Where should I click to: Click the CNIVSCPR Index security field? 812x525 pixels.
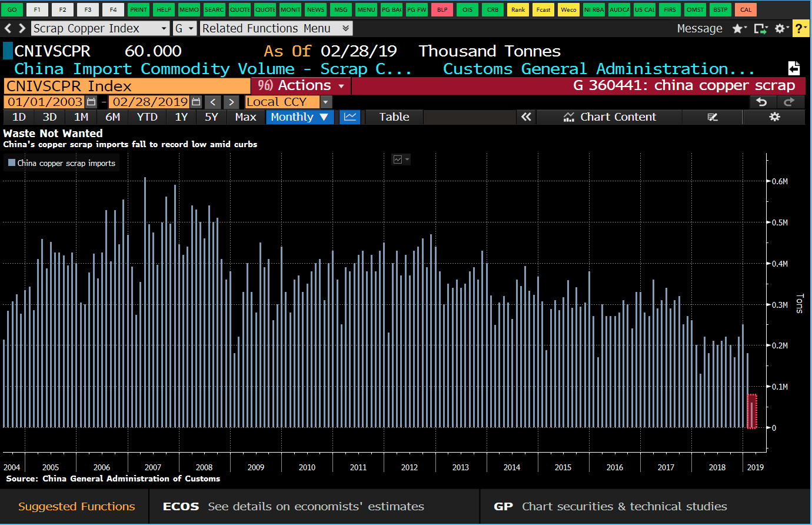(x=127, y=86)
